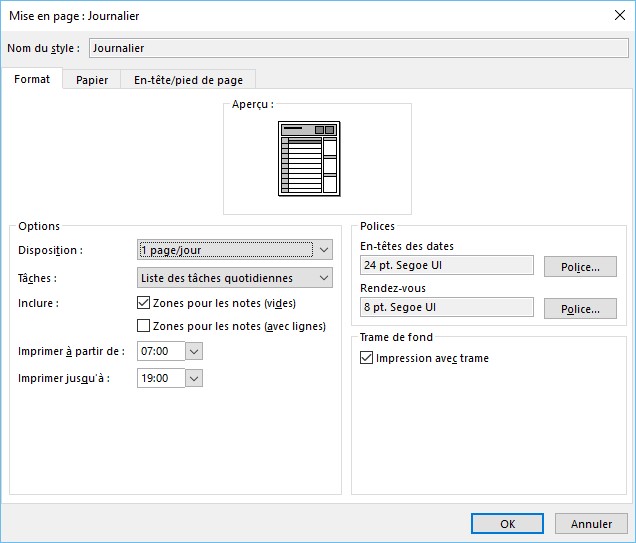The width and height of the screenshot is (636, 543).
Task: Click Police button for Rendez-vous
Action: 580,309
